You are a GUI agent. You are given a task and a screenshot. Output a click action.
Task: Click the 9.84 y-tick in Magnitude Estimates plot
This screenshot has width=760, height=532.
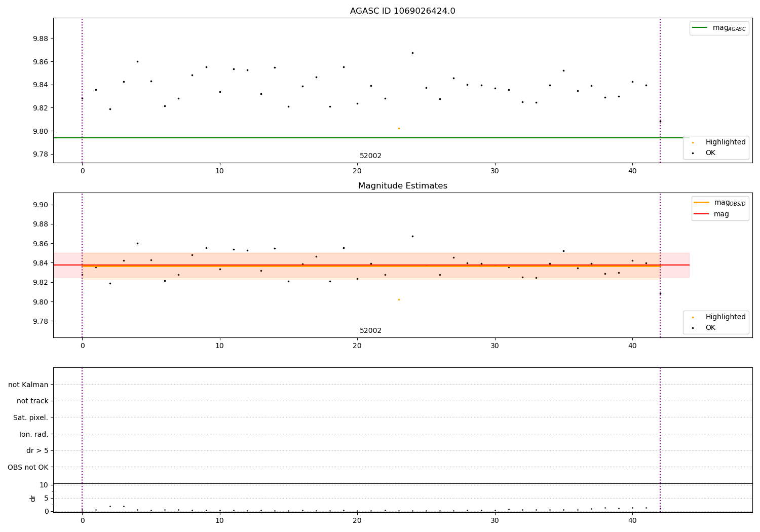click(41, 263)
